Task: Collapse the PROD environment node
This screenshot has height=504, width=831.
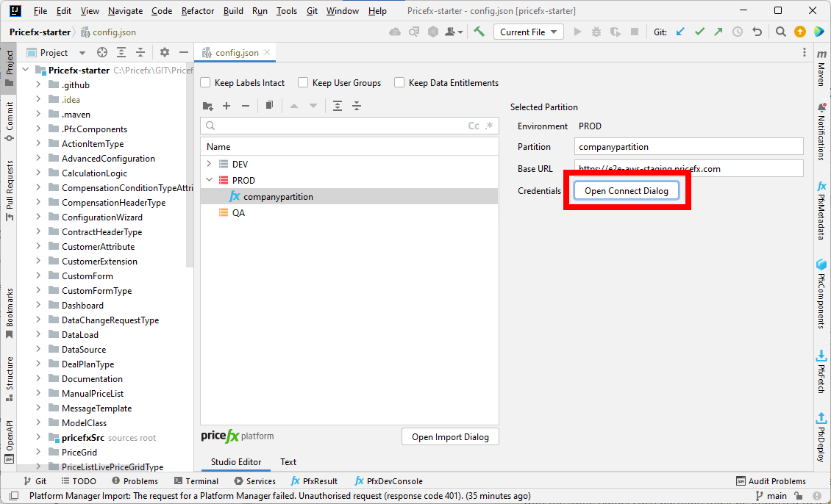Action: pos(210,180)
